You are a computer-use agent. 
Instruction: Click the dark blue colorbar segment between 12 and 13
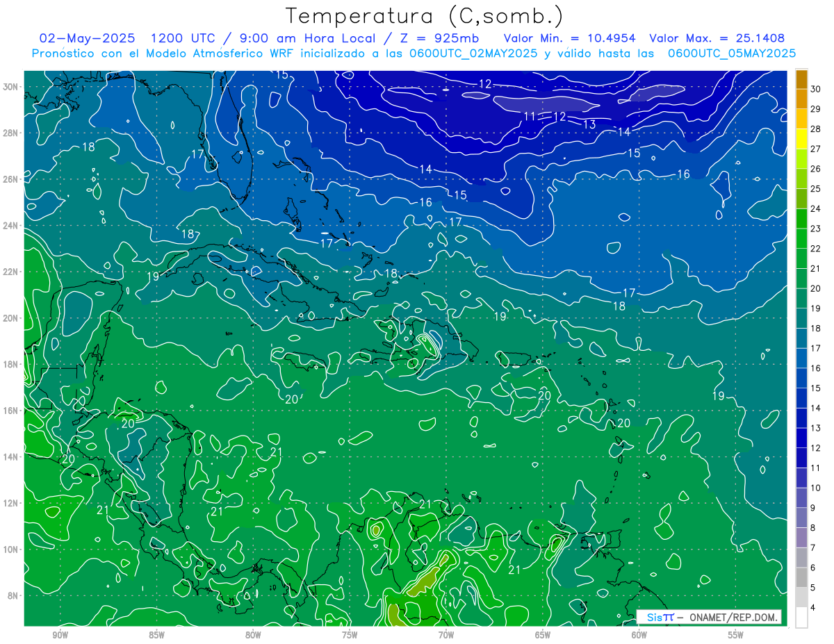(801, 438)
